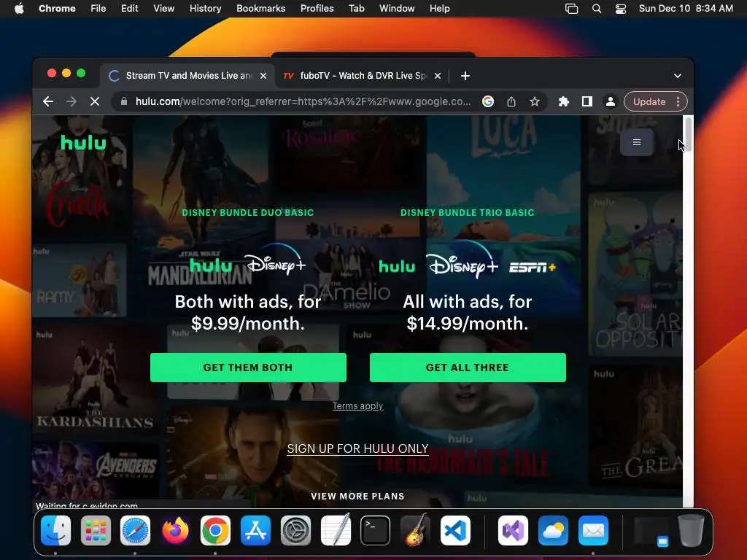Open the Extensions puzzle icon
This screenshot has height=560, width=747.
click(564, 101)
